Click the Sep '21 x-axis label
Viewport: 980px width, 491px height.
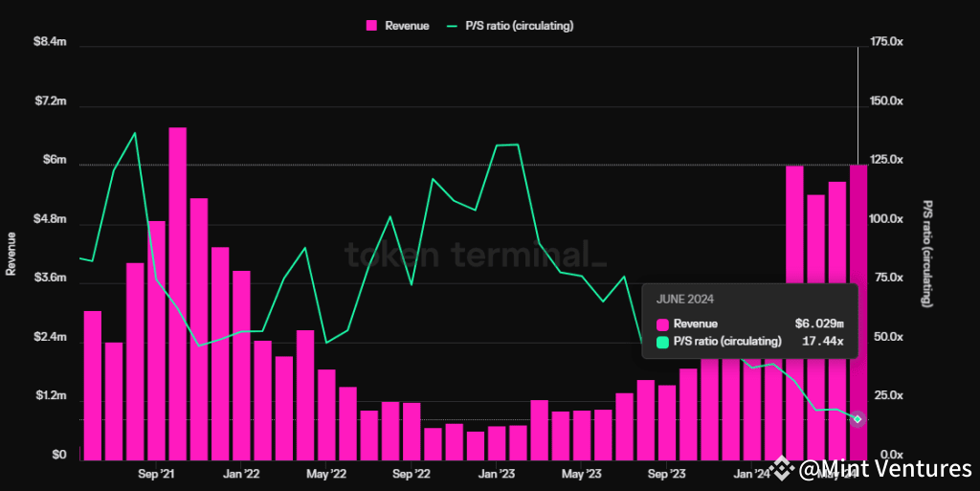click(156, 474)
